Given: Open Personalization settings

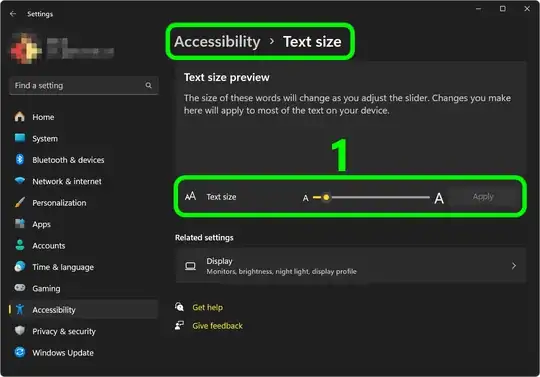Looking at the screenshot, I should click(59, 203).
